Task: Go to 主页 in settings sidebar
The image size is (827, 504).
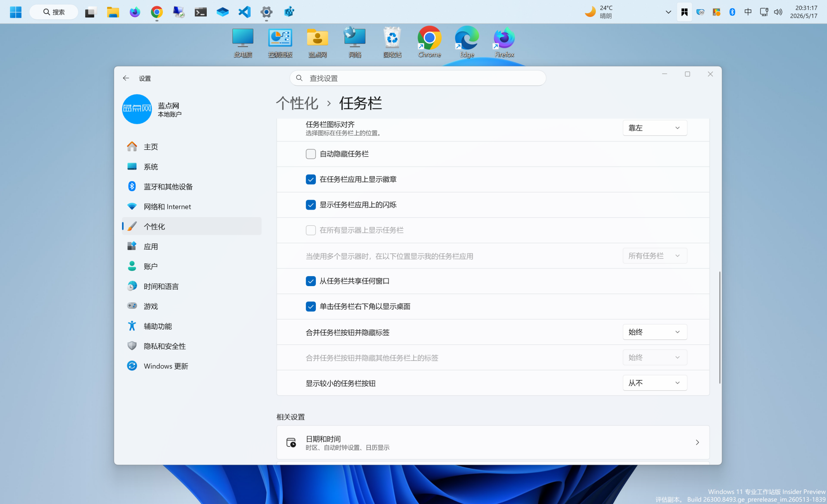Action: (x=191, y=147)
